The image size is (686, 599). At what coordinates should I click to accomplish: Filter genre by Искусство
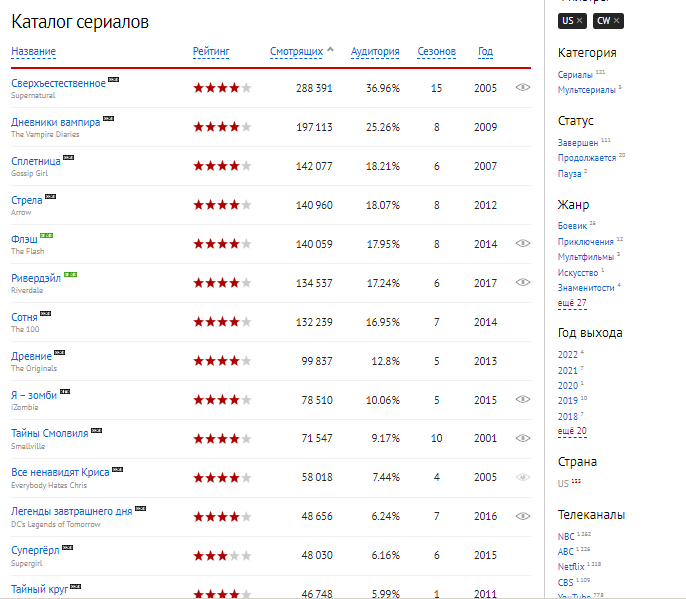coord(578,273)
